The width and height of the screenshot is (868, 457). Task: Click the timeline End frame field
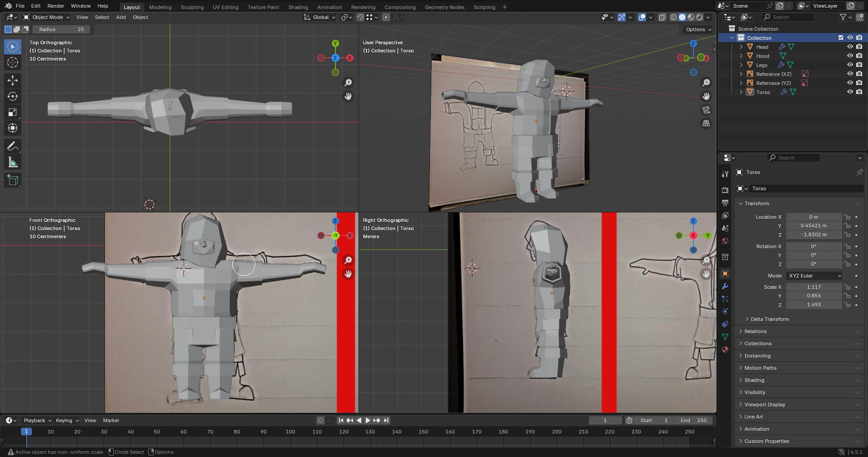(693, 420)
